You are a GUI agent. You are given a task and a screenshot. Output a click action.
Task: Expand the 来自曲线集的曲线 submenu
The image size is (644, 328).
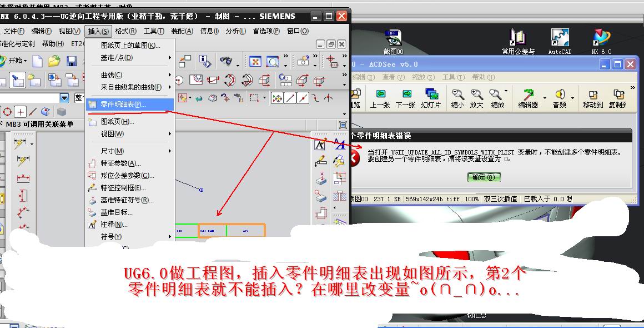point(170,87)
